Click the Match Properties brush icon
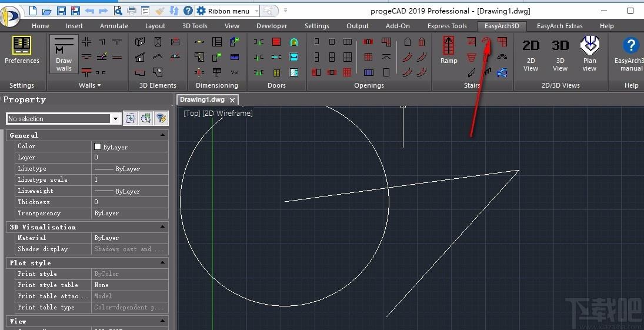The height and width of the screenshot is (330, 644). pyautogui.click(x=160, y=11)
